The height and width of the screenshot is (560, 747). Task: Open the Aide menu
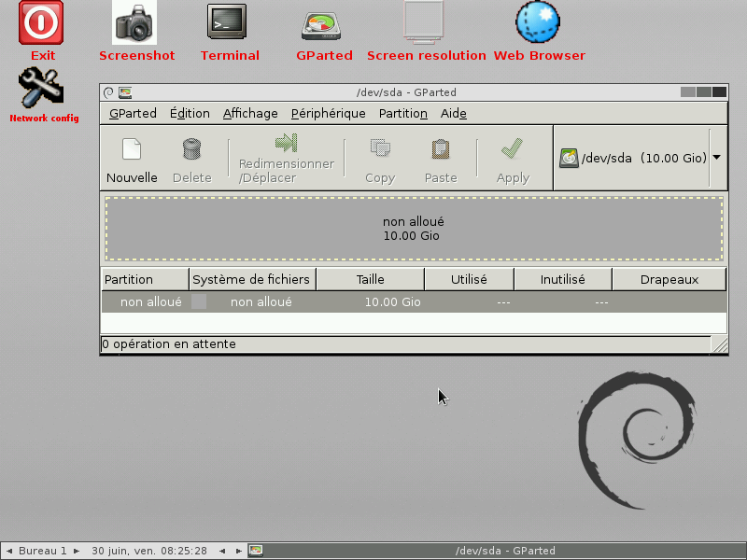454,113
